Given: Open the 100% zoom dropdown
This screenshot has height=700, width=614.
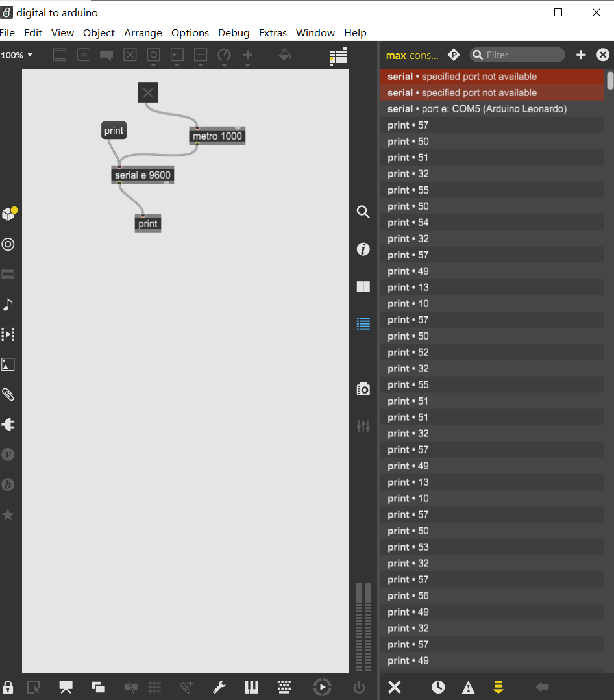Looking at the screenshot, I should click(x=16, y=55).
